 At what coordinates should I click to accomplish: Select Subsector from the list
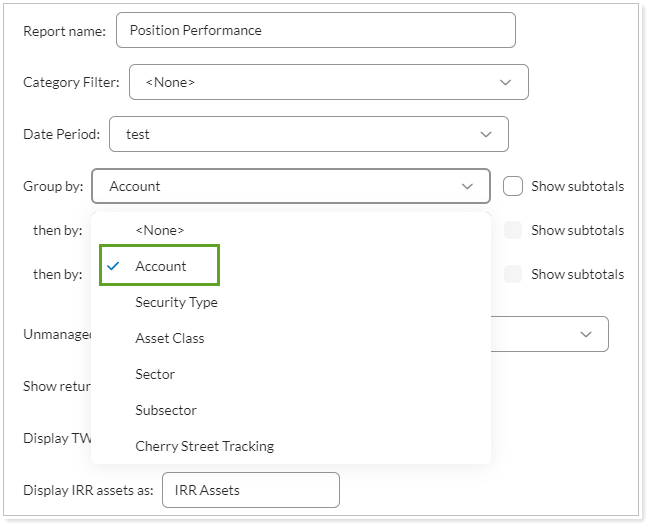click(x=166, y=410)
